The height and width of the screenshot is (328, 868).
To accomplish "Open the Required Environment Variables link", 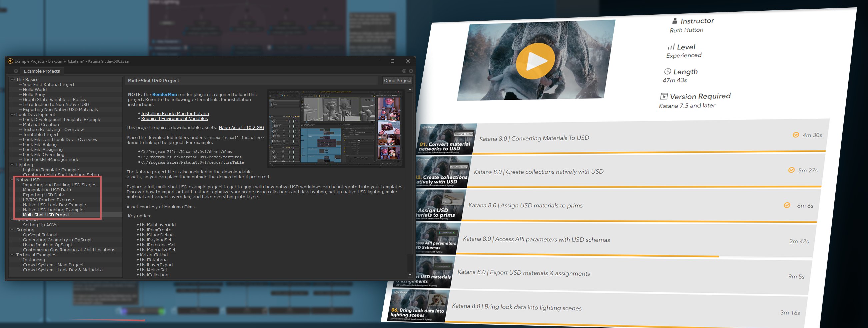I will pos(175,119).
